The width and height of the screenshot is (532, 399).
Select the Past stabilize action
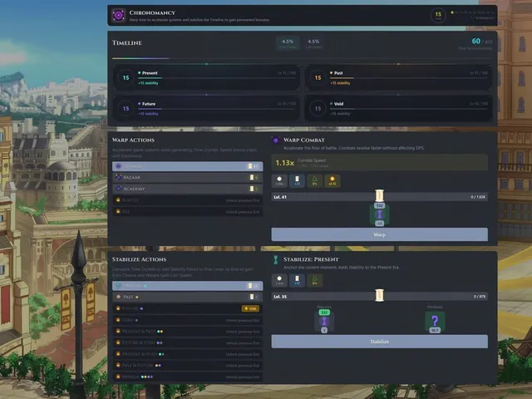click(x=188, y=297)
